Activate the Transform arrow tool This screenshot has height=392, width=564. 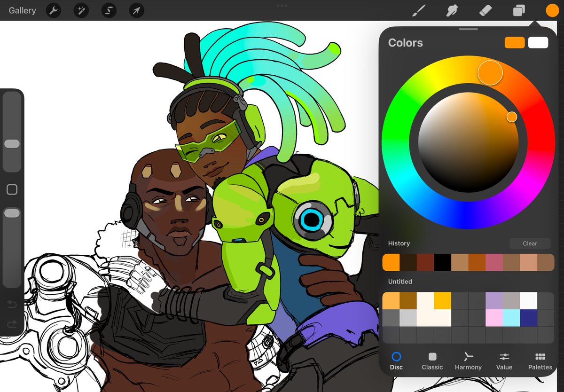click(x=136, y=10)
